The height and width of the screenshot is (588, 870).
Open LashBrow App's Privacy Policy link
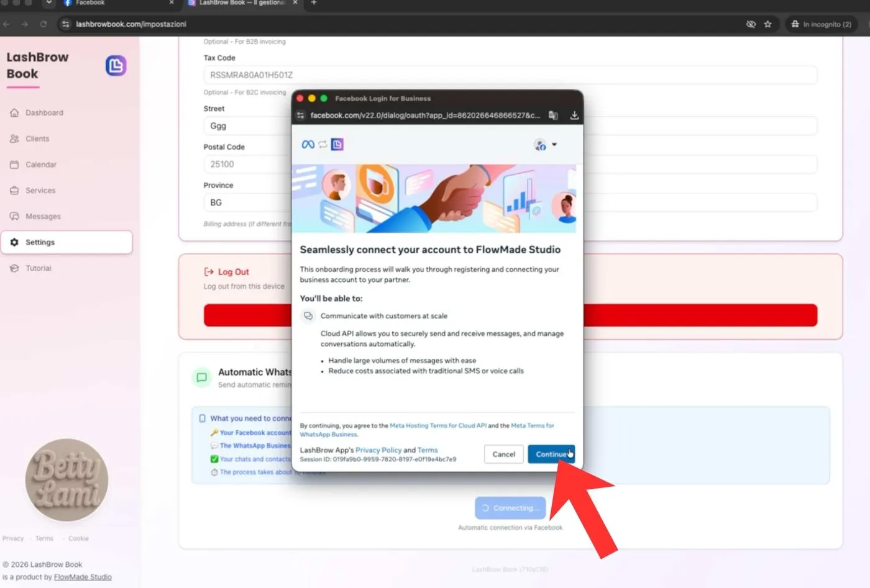[x=378, y=450]
